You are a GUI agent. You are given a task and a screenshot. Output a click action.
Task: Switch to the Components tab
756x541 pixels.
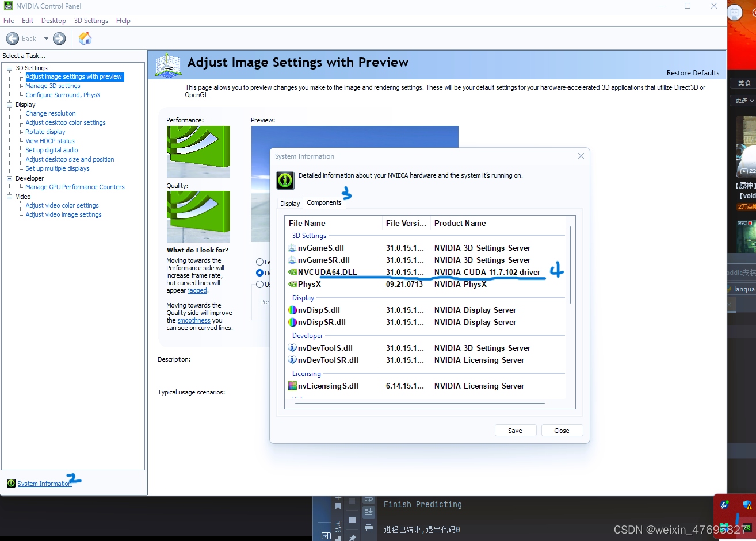[x=324, y=202]
